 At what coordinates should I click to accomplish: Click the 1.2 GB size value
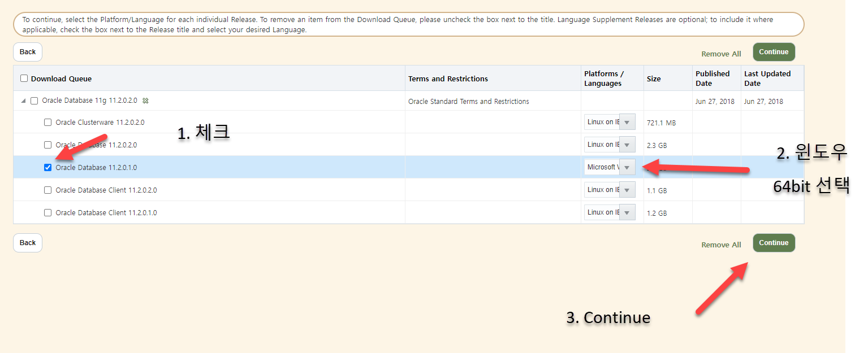click(x=657, y=213)
